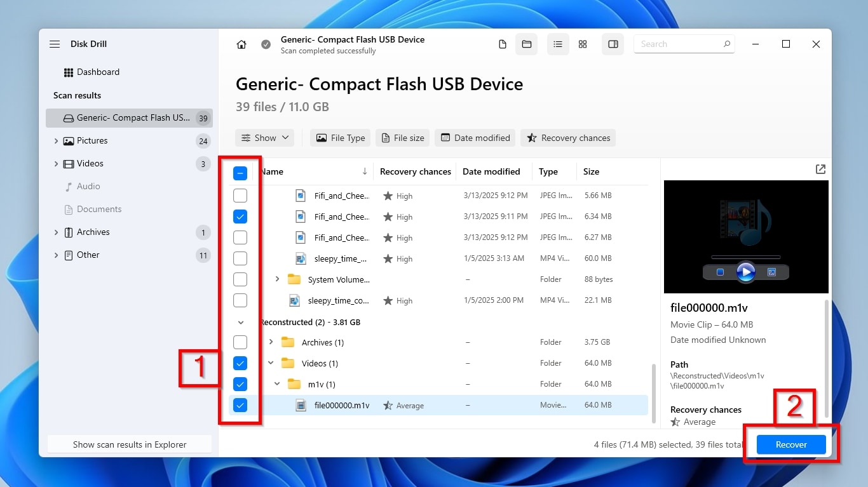Select the grid thumbnails view icon

583,44
